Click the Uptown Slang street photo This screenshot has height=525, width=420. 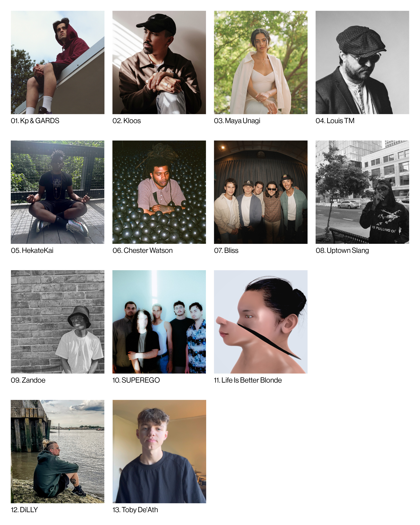(362, 192)
